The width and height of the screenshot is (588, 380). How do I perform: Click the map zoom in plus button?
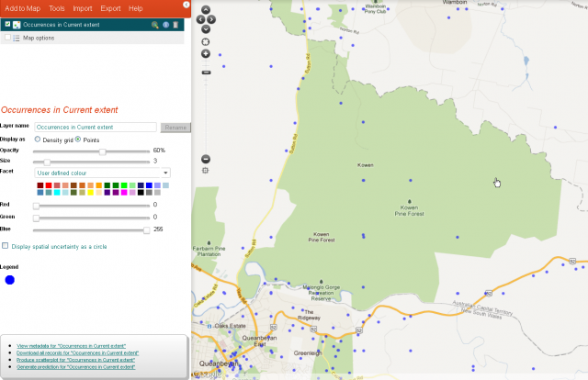point(206,53)
